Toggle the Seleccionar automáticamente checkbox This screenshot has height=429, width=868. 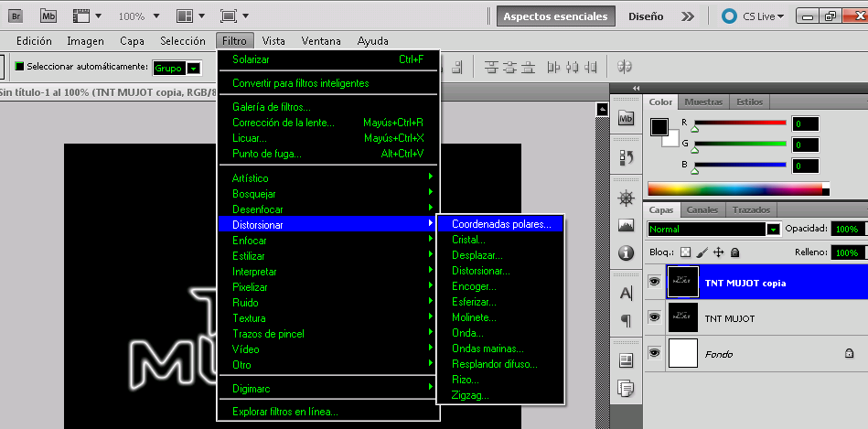18,67
